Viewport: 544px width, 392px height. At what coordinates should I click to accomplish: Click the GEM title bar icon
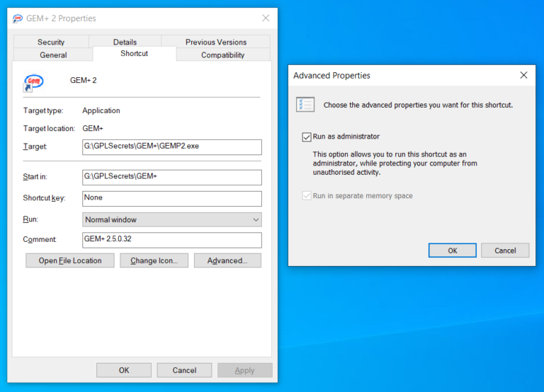tap(18, 18)
